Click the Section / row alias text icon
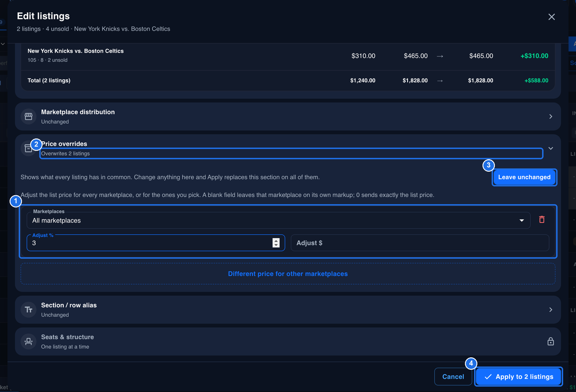576x392 pixels. (29, 309)
